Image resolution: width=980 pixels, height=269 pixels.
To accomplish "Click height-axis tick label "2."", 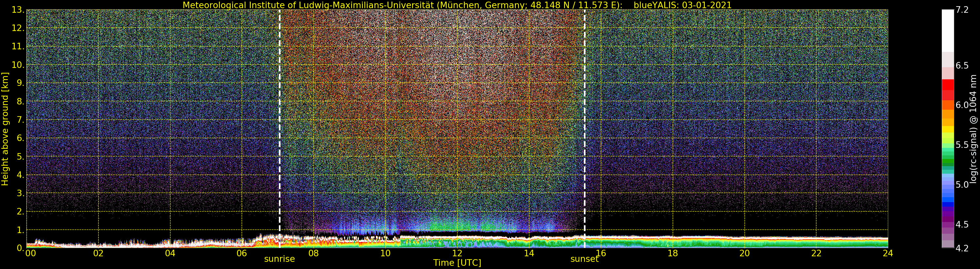I will click(20, 212).
